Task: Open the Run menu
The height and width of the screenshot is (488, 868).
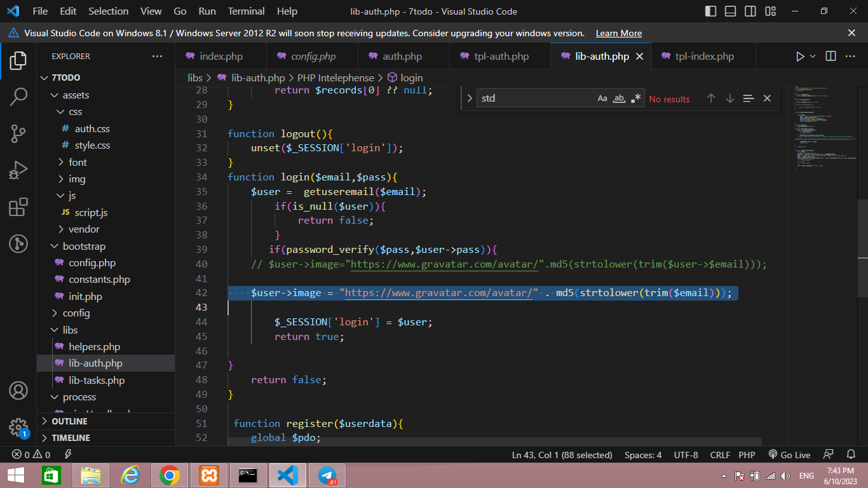Action: 207,11
